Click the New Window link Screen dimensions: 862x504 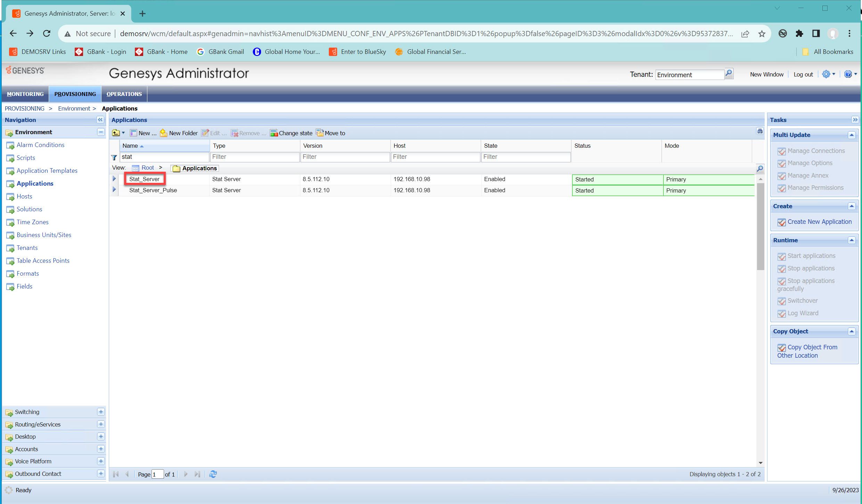766,74
